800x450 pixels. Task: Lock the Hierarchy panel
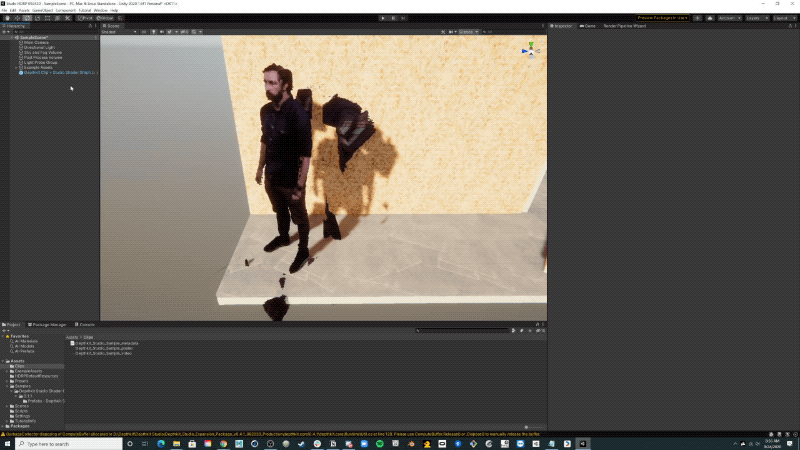(x=90, y=26)
